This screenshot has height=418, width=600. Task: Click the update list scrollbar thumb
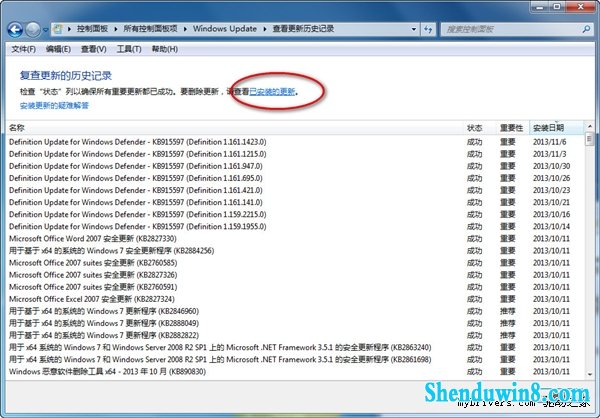point(589,138)
